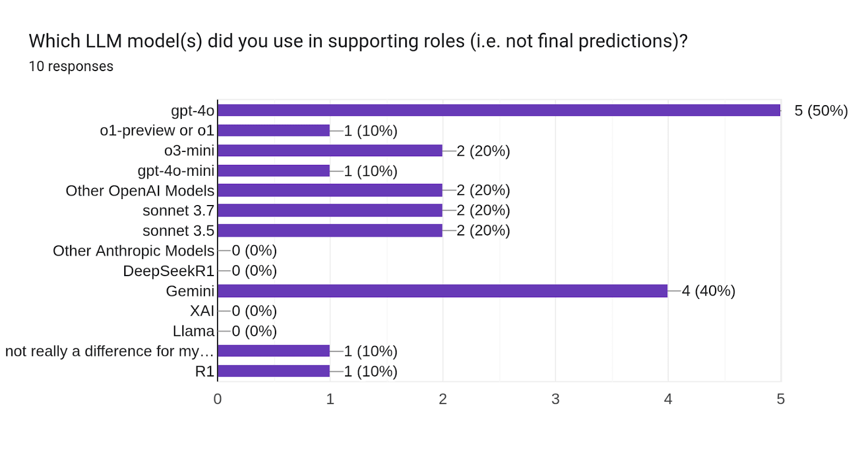Select the o1-preview or o1 bar
868x460 pixels.
click(273, 131)
